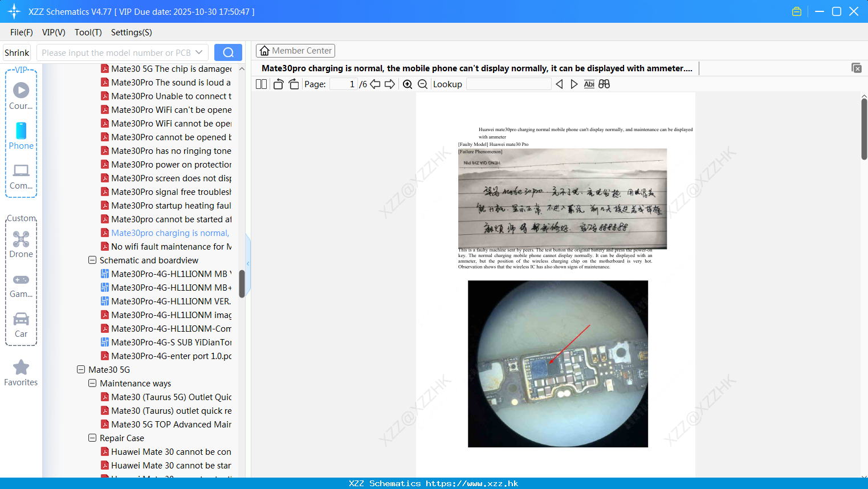The image size is (868, 489).
Task: Close the open document tab icon
Action: [x=857, y=68]
